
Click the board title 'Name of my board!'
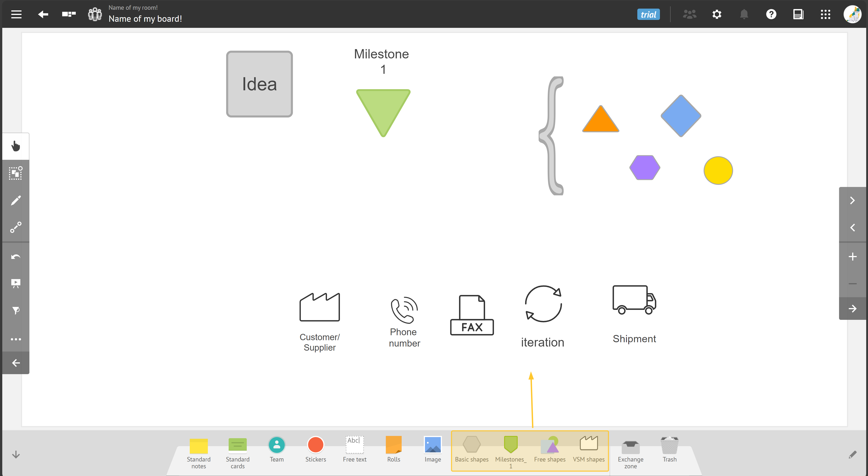(145, 19)
